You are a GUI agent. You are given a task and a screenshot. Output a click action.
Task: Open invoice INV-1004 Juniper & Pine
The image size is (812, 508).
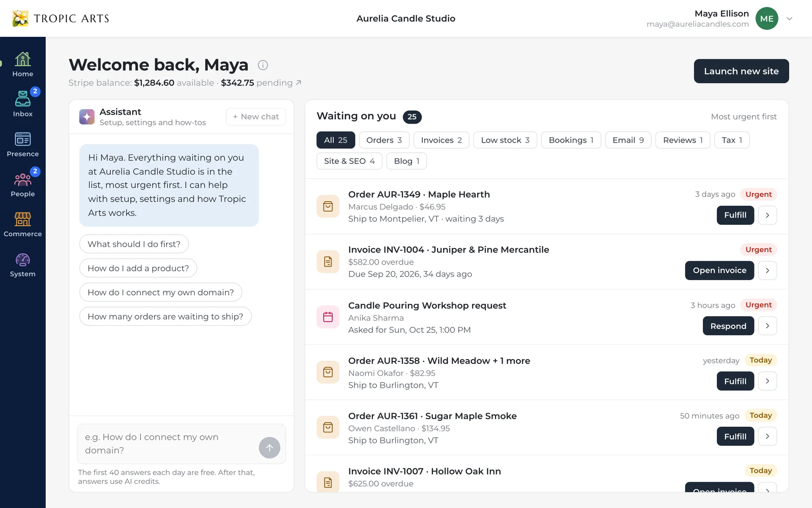click(719, 271)
